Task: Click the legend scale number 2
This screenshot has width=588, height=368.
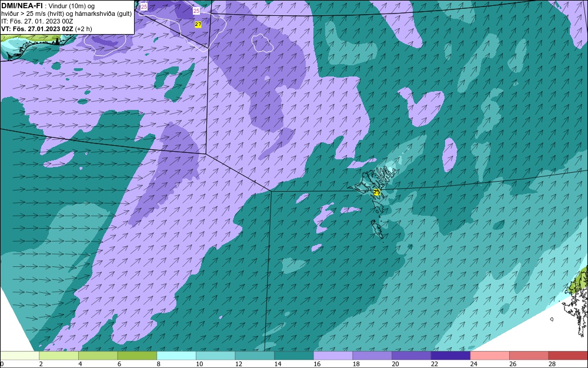Action: 41,364
